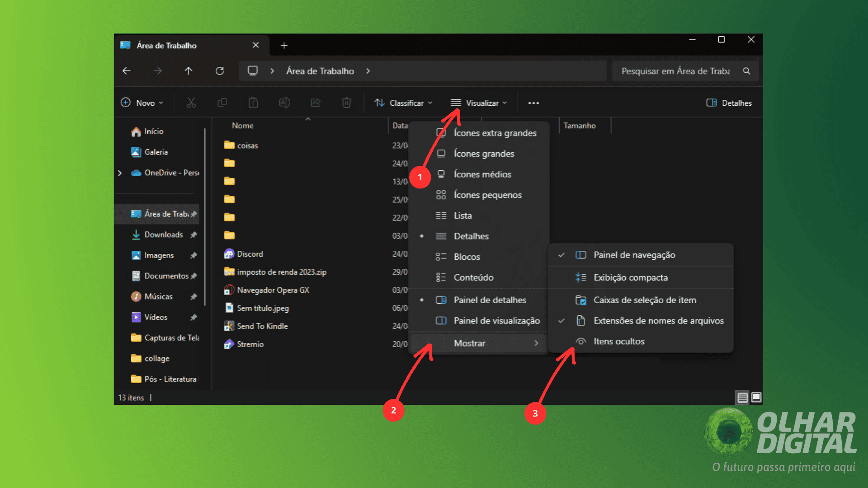Navigate up one folder level
This screenshot has width=868, height=488.
(189, 71)
